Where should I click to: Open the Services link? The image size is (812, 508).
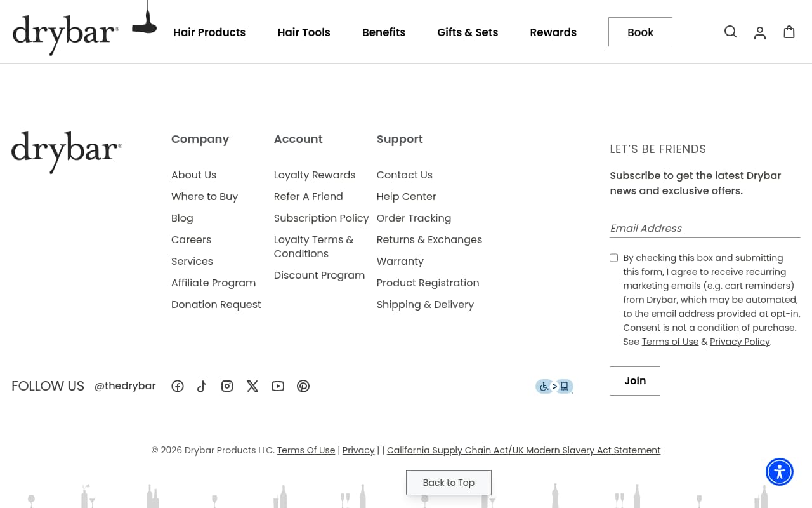(x=192, y=262)
